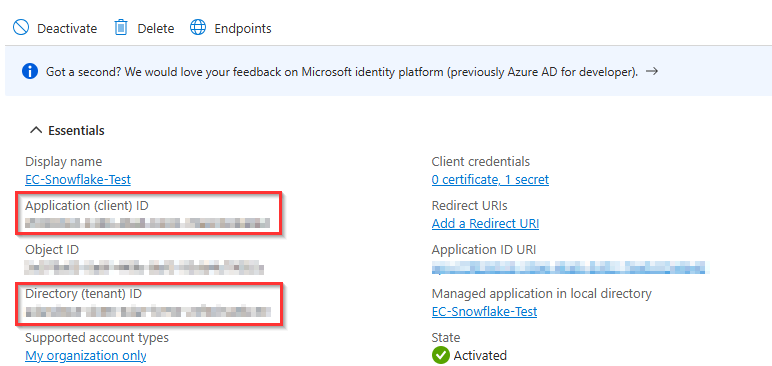Click the green Activated checkmark icon
This screenshot has height=366, width=772.
(441, 355)
